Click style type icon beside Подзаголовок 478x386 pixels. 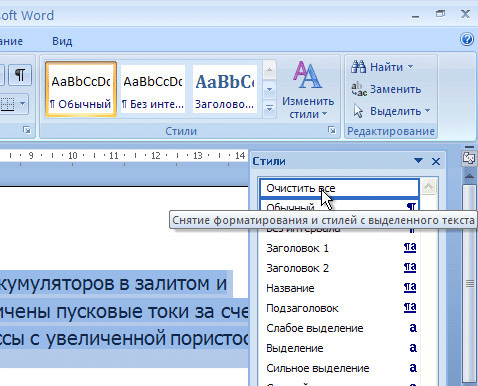[410, 308]
